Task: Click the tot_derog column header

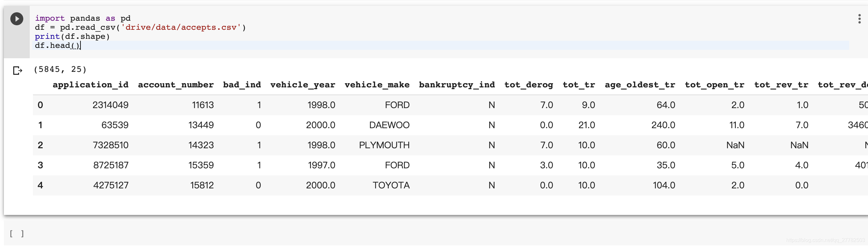Action: coord(529,85)
